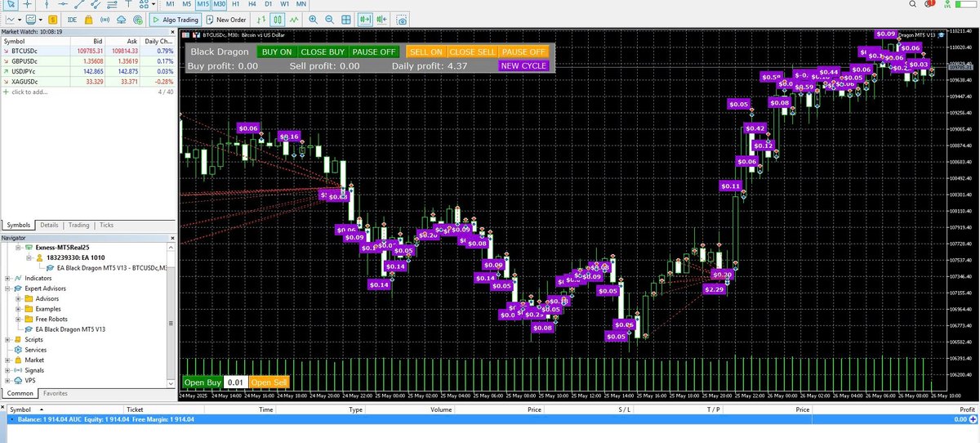980x443 pixels.
Task: Select the M15 timeframe
Action: pyautogui.click(x=203, y=4)
